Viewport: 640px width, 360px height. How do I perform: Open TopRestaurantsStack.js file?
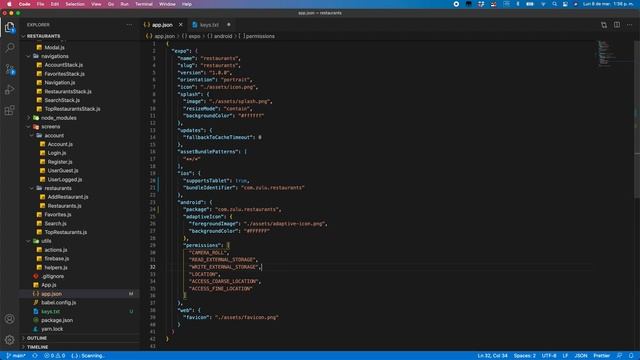click(72, 109)
